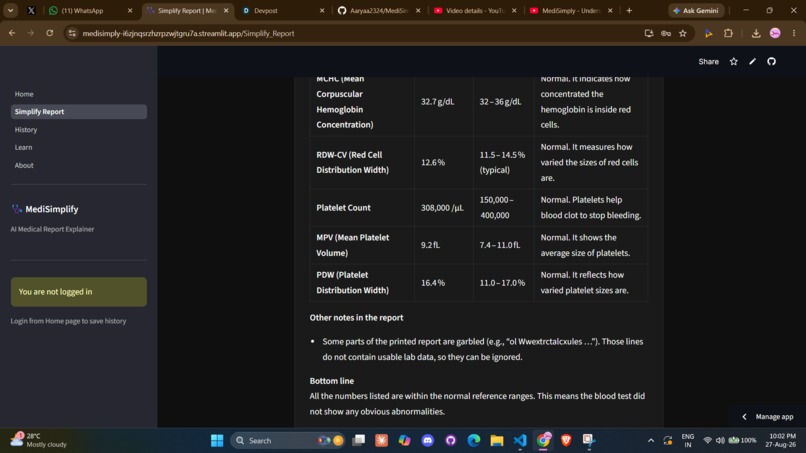Open the taskbar clock and date
This screenshot has width=806, height=453.
(x=782, y=441)
